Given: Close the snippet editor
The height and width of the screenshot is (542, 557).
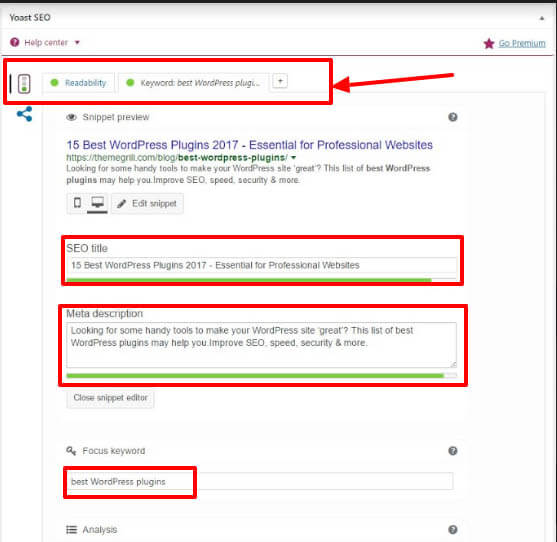Looking at the screenshot, I should click(110, 398).
